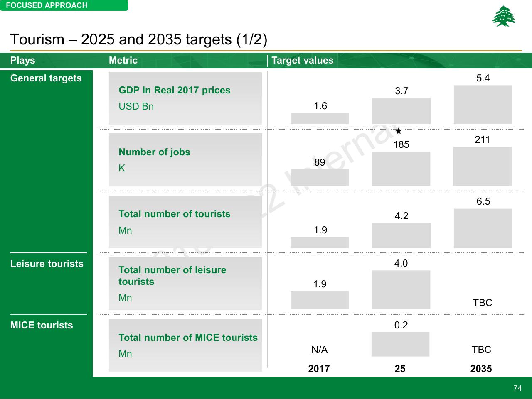Viewport: 532px width, 399px height.
Task: Click the GDP 3.7 value
Action: tap(401, 91)
